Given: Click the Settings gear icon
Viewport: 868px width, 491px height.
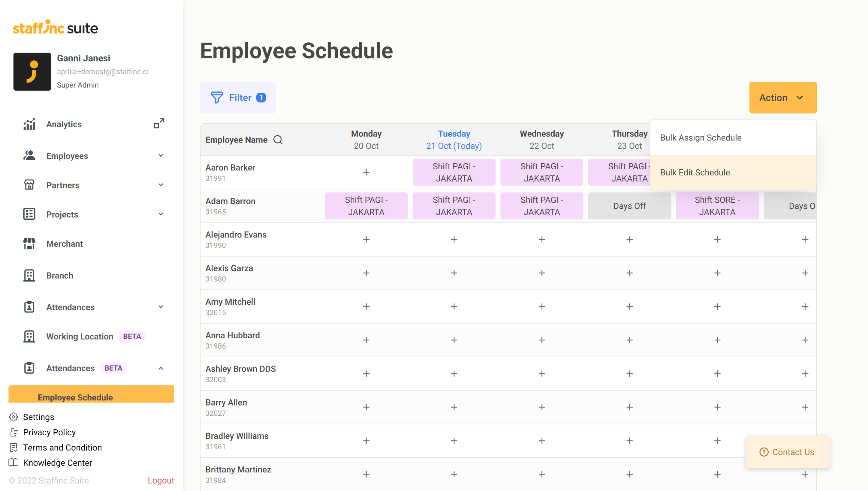Looking at the screenshot, I should 14,417.
